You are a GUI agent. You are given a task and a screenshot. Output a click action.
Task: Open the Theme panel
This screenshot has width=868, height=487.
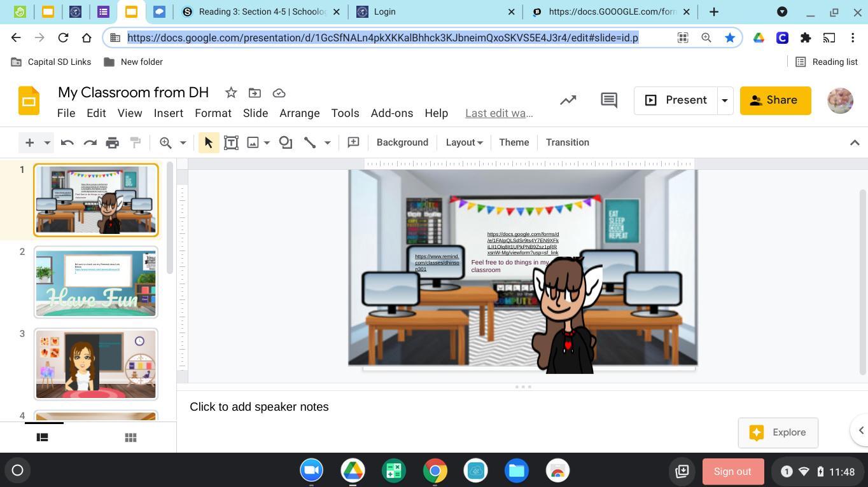[514, 142]
